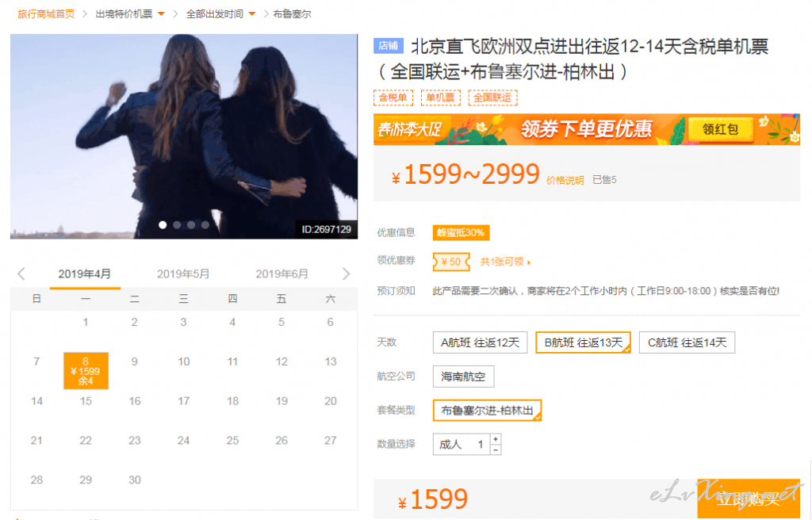Select the 2019年6月 calendar tab
Viewport: 812px width, 520px height.
point(282,274)
